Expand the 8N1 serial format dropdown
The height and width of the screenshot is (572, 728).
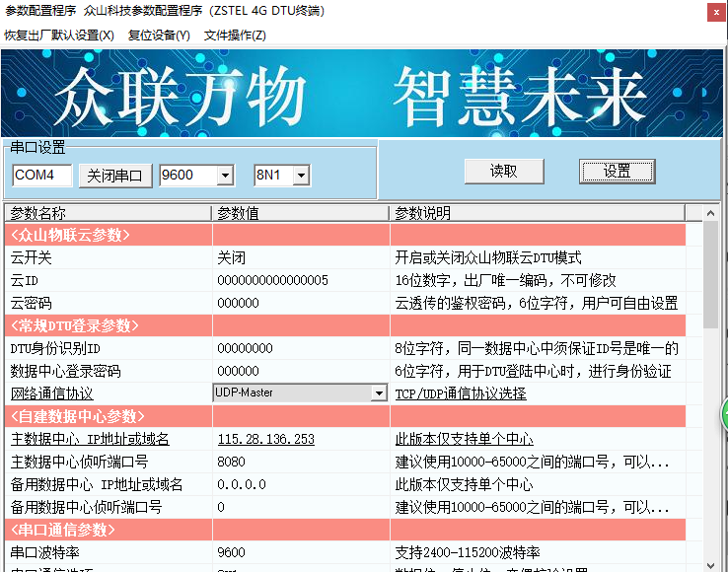point(301,176)
